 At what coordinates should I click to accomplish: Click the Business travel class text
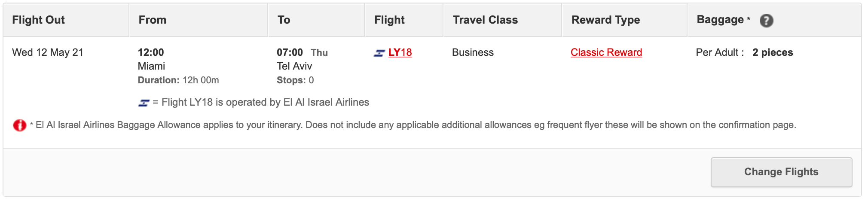point(473,52)
